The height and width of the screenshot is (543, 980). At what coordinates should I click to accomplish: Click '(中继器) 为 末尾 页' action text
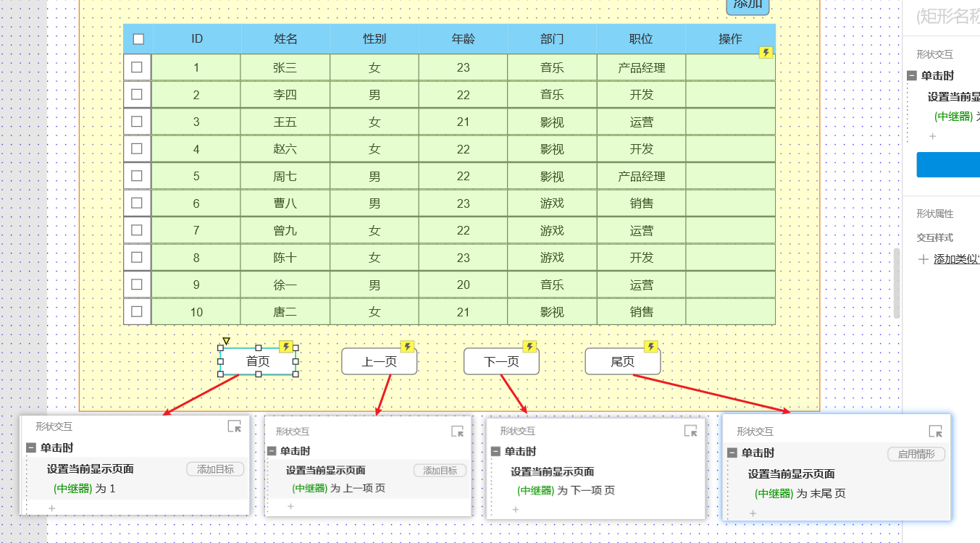[800, 494]
